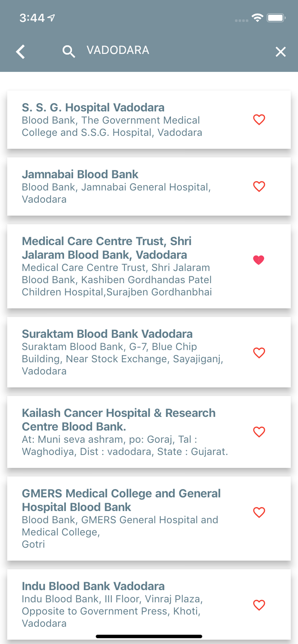
Task: Tap the Wi-Fi status icon
Action: click(257, 18)
